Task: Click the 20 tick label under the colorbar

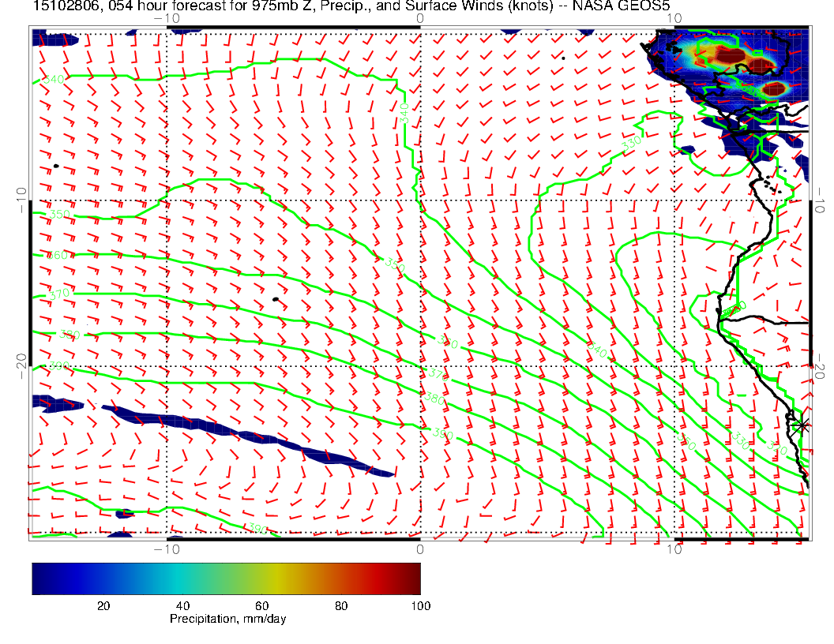Action: pyautogui.click(x=103, y=605)
